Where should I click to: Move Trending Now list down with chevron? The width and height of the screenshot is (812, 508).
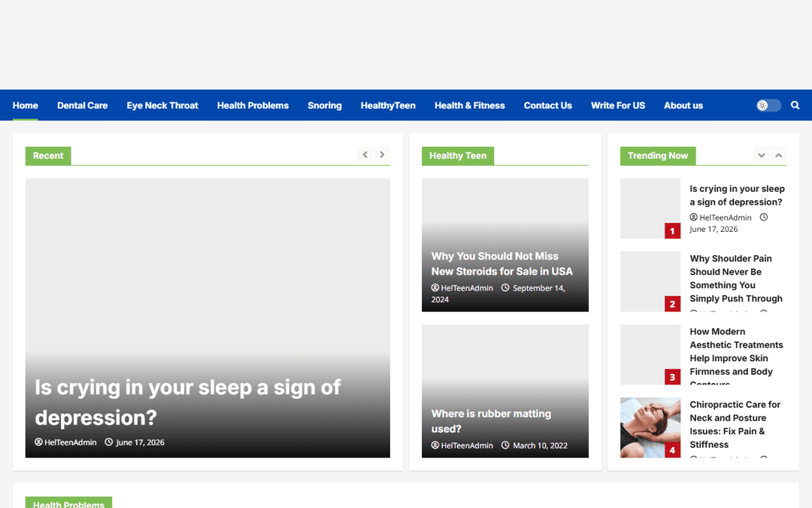pyautogui.click(x=761, y=155)
